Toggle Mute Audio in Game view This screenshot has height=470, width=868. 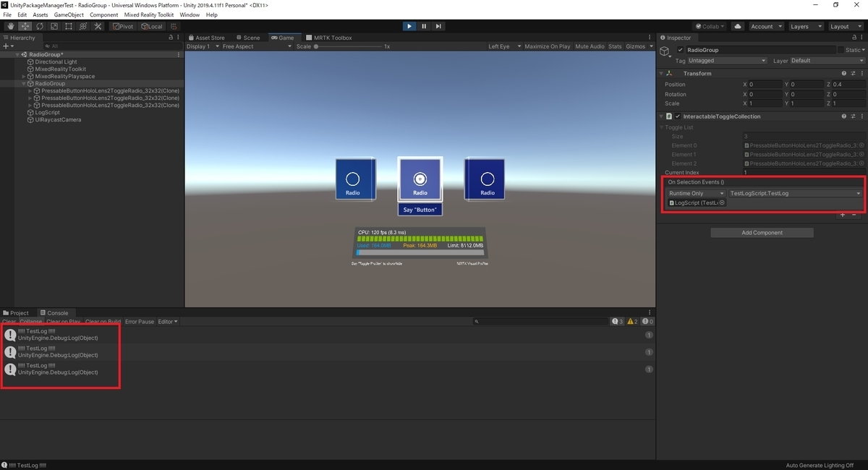tap(590, 46)
